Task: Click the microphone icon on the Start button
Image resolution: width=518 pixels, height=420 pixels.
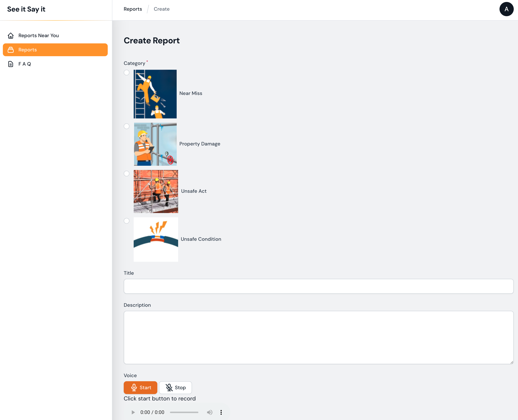Action: (134, 387)
